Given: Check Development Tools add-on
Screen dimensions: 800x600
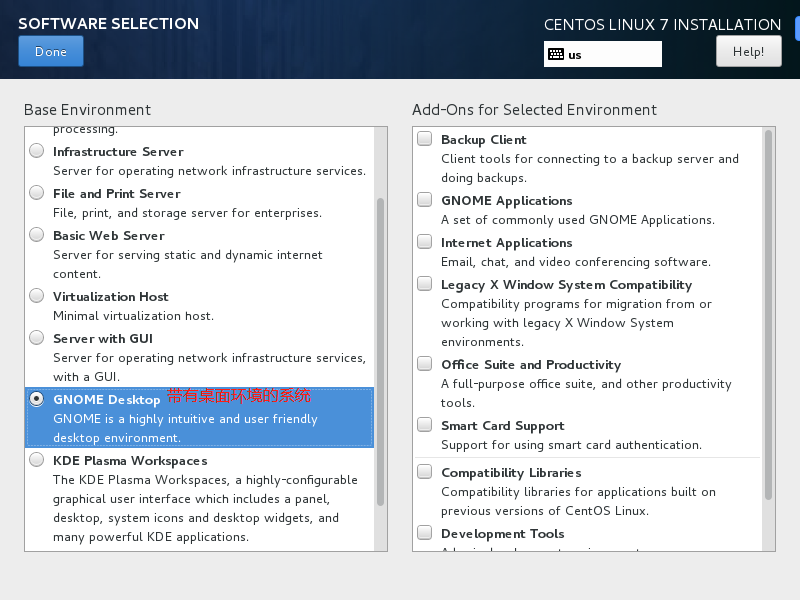Looking at the screenshot, I should (425, 533).
